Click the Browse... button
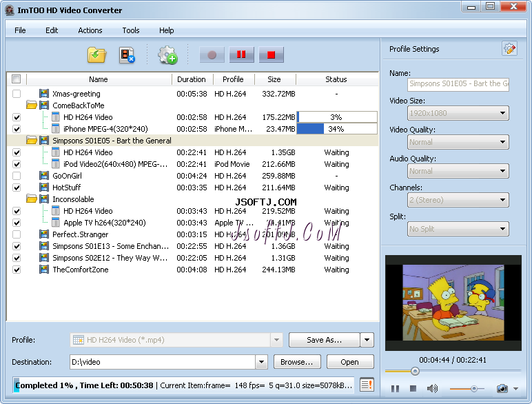The height and width of the screenshot is (404, 532). click(x=297, y=362)
